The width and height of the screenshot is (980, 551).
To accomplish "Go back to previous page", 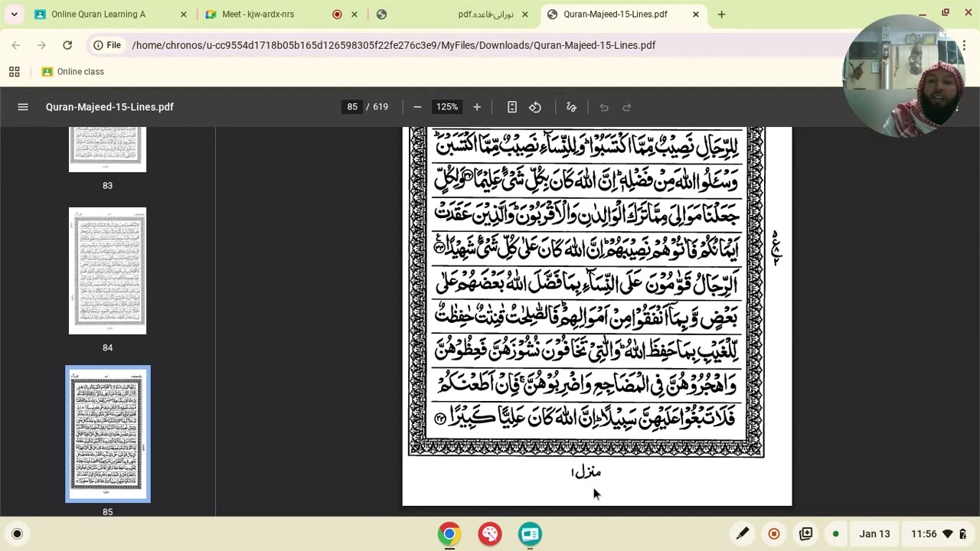I will (16, 45).
